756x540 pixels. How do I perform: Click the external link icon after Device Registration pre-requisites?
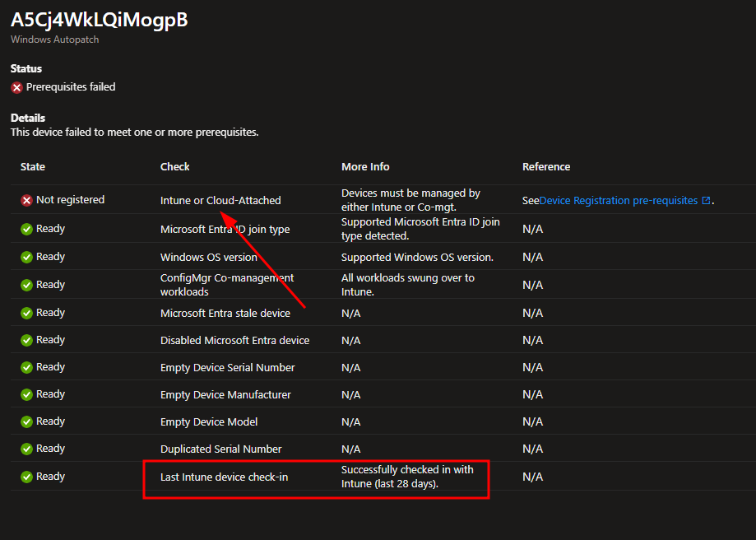(706, 200)
